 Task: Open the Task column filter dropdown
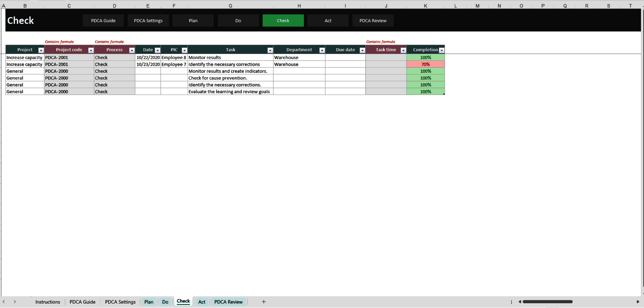coord(270,50)
